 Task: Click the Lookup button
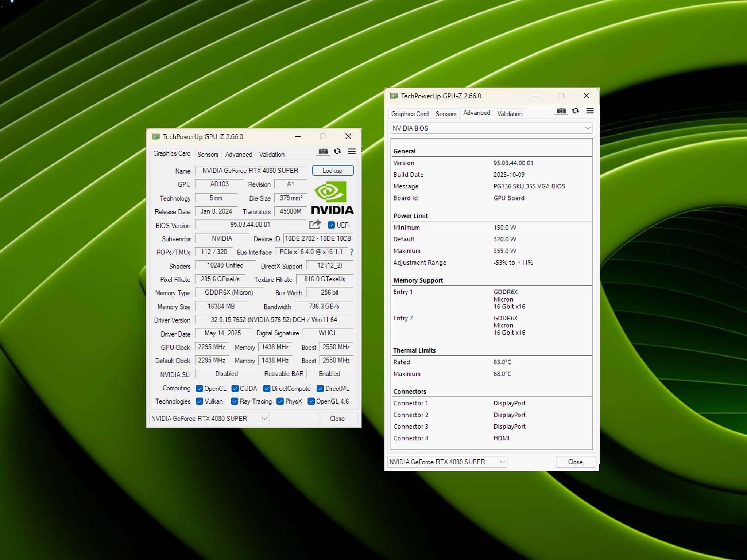pos(332,170)
